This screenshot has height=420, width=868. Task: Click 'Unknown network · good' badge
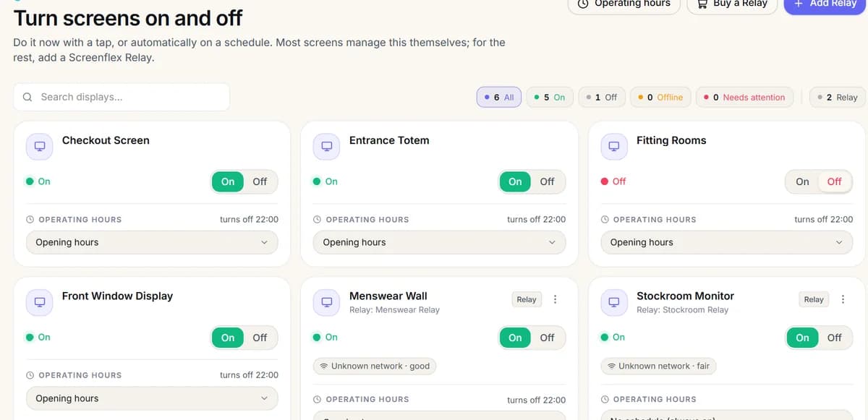tap(375, 367)
